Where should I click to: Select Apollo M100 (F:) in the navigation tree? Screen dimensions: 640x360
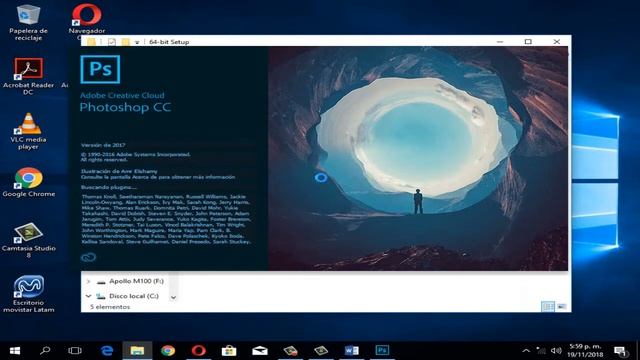tap(136, 281)
